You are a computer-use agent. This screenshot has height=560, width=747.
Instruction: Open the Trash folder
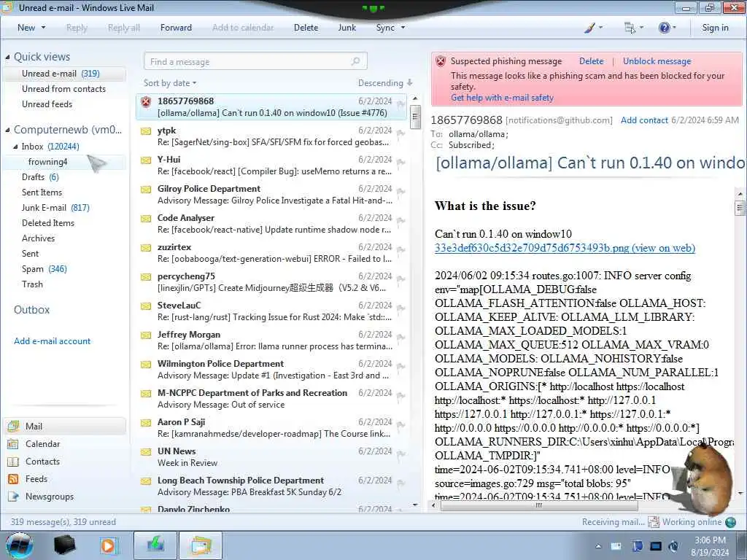(x=32, y=284)
